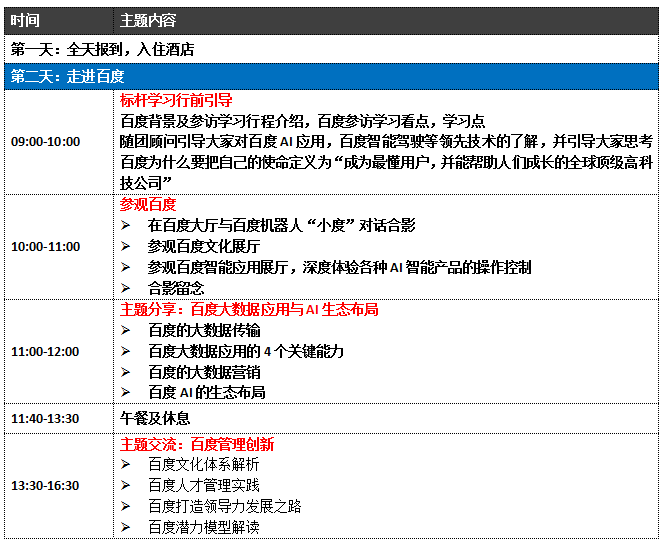Viewport: 665px width, 544px height.
Task: Click bullet 百度打造领导力发展之路
Action: click(225, 507)
